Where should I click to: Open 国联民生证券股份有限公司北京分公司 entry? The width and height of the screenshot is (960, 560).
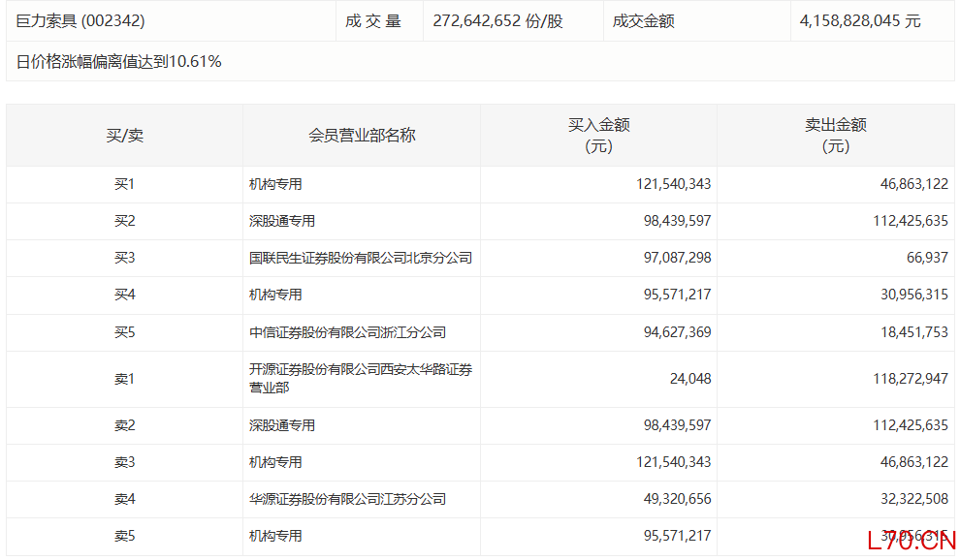coord(361,259)
